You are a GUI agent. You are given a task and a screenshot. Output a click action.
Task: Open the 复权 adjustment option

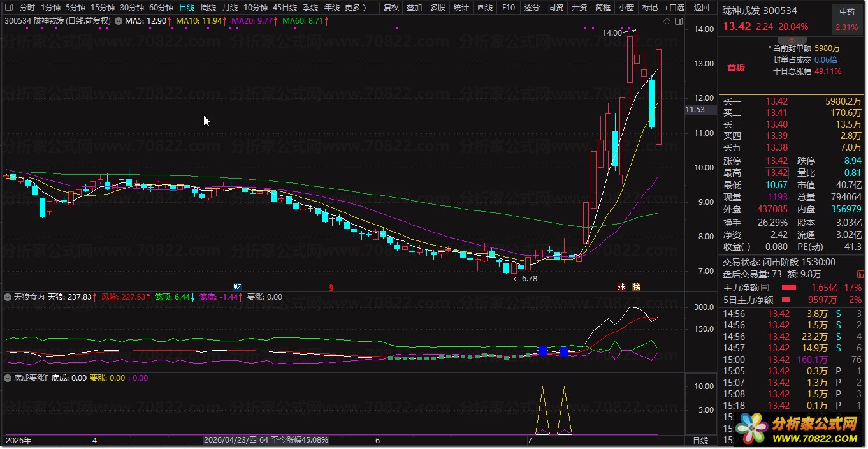click(x=391, y=8)
